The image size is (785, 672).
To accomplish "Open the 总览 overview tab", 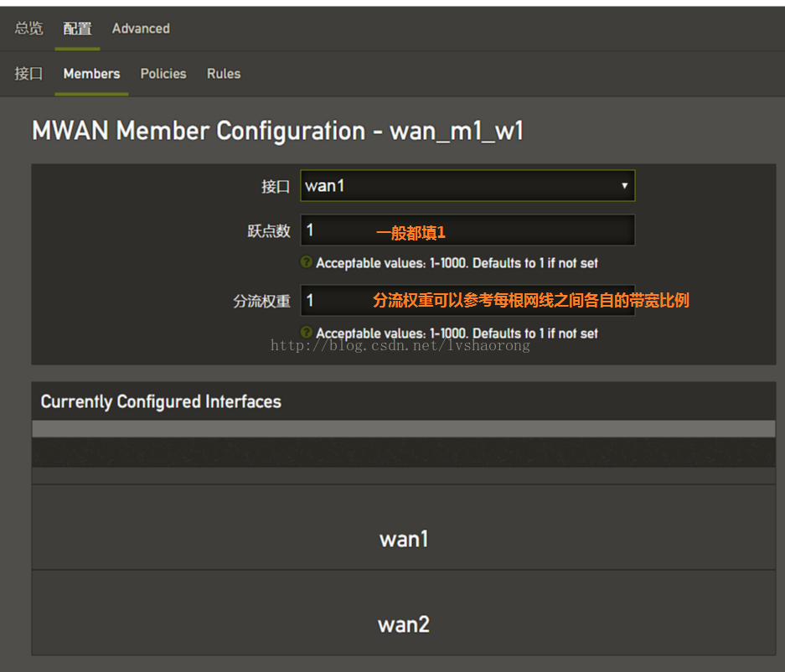I will [28, 28].
